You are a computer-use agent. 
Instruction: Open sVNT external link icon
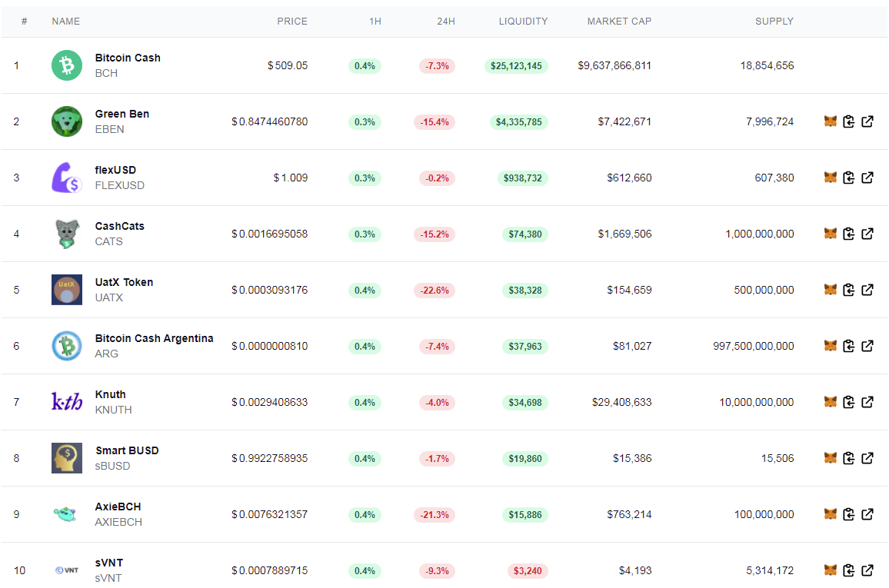(x=867, y=570)
